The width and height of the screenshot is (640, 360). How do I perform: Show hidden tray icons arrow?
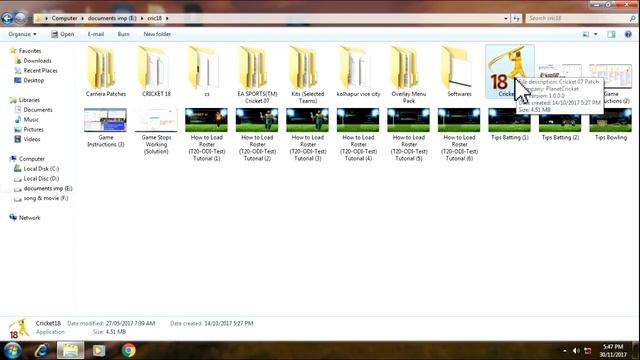(x=565, y=351)
